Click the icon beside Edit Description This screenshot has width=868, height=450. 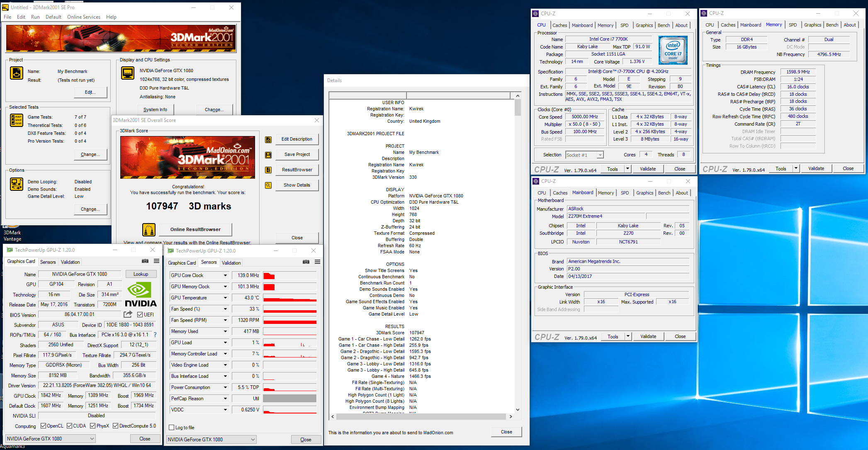click(x=268, y=140)
